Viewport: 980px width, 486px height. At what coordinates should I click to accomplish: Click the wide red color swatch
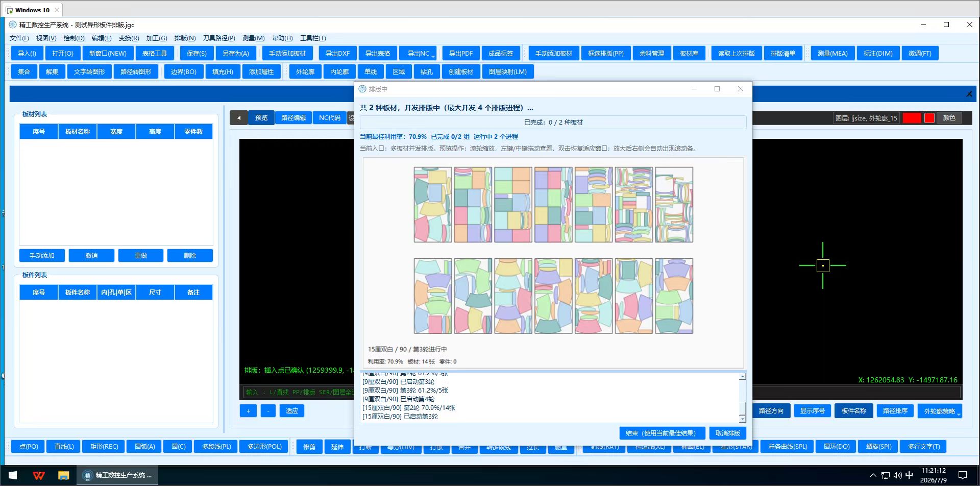coord(912,118)
